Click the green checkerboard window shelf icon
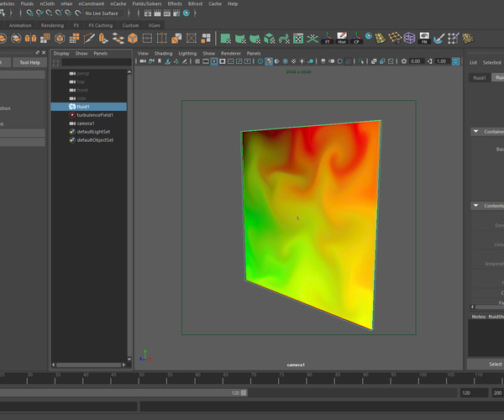 (298, 39)
